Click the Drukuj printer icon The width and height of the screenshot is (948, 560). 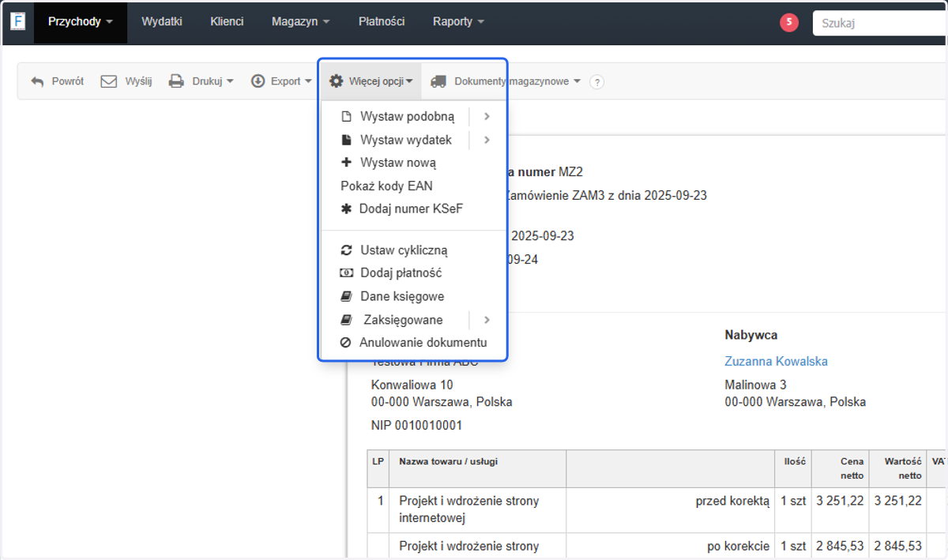[x=176, y=81]
